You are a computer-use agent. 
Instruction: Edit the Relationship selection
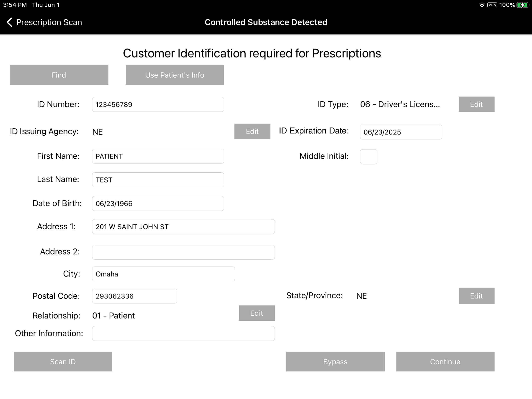point(257,313)
